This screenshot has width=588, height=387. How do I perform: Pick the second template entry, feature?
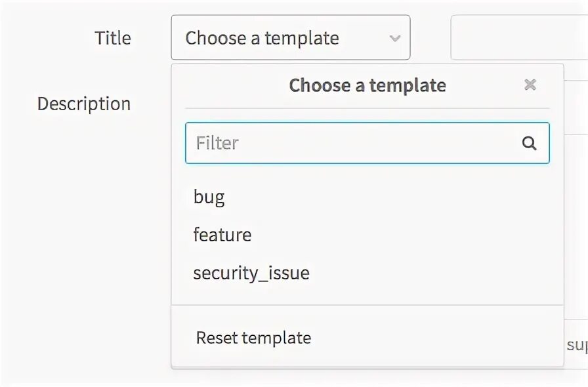point(222,235)
